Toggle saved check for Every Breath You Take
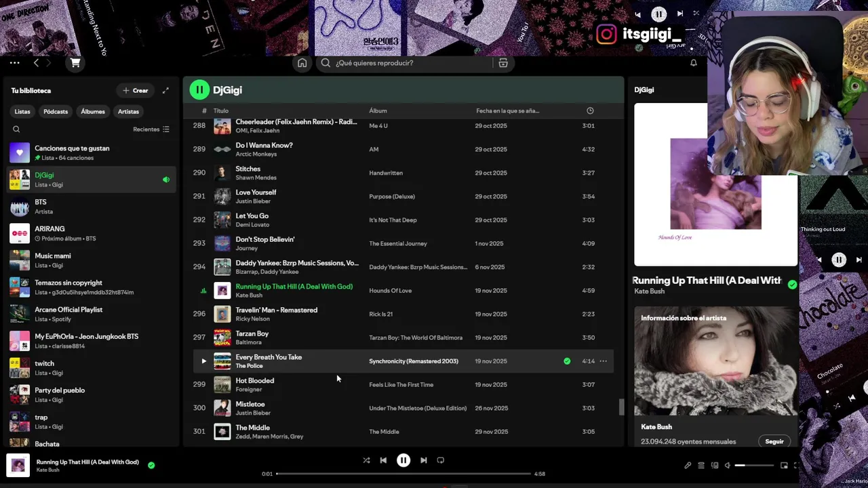868x488 pixels. 567,361
